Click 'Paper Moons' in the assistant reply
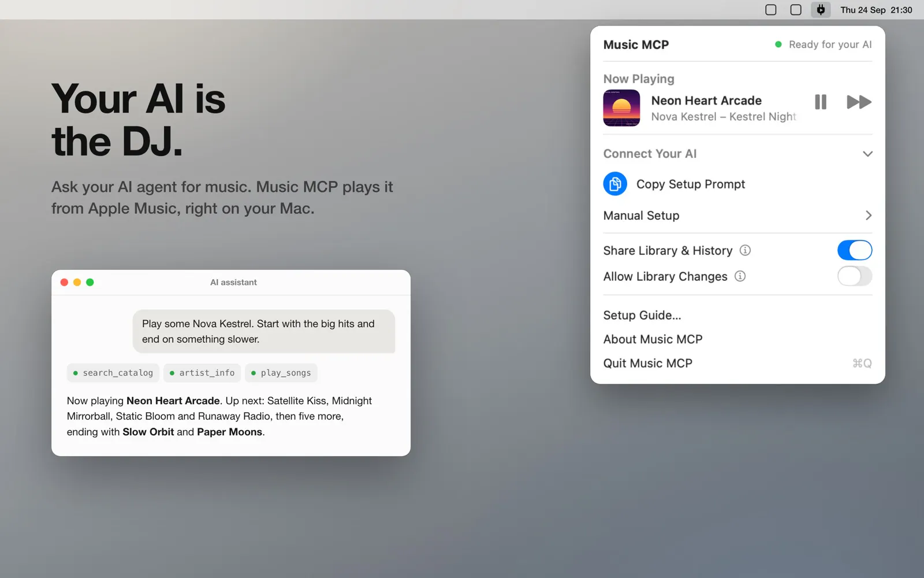The width and height of the screenshot is (924, 578). tap(229, 432)
